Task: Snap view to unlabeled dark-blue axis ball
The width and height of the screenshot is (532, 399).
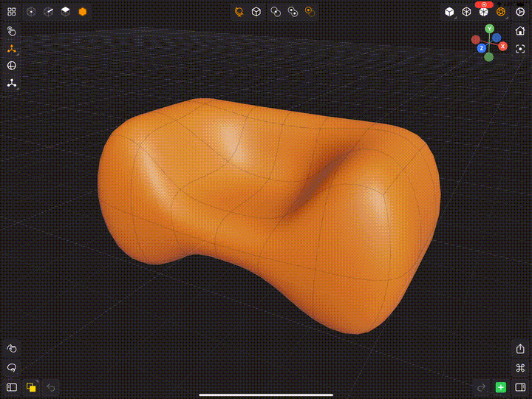Action: point(497,38)
